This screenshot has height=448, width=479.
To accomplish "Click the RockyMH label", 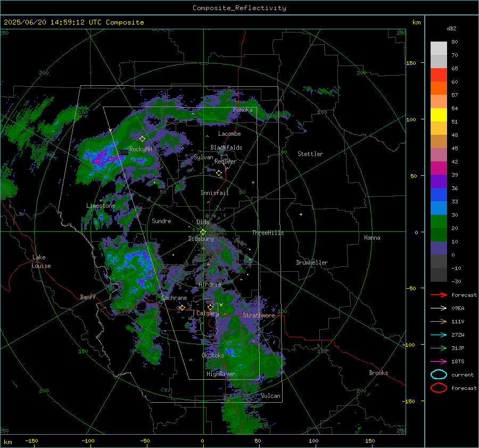I will [x=141, y=149].
